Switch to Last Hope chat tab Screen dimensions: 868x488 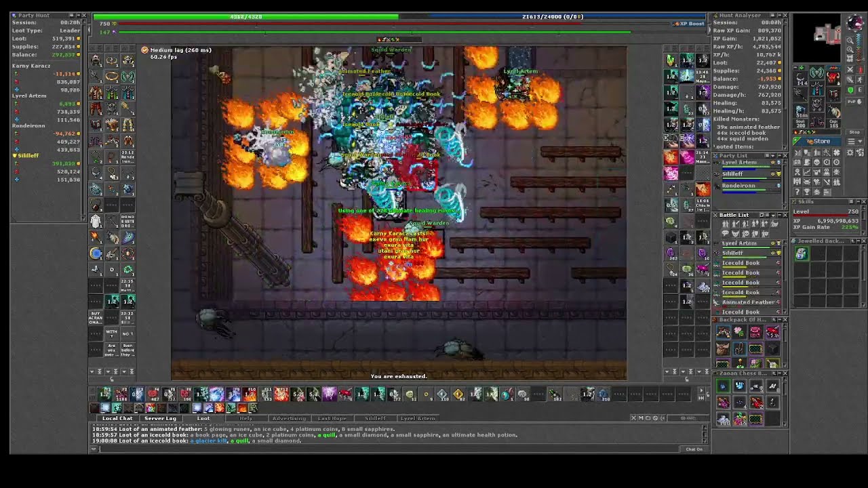click(332, 418)
